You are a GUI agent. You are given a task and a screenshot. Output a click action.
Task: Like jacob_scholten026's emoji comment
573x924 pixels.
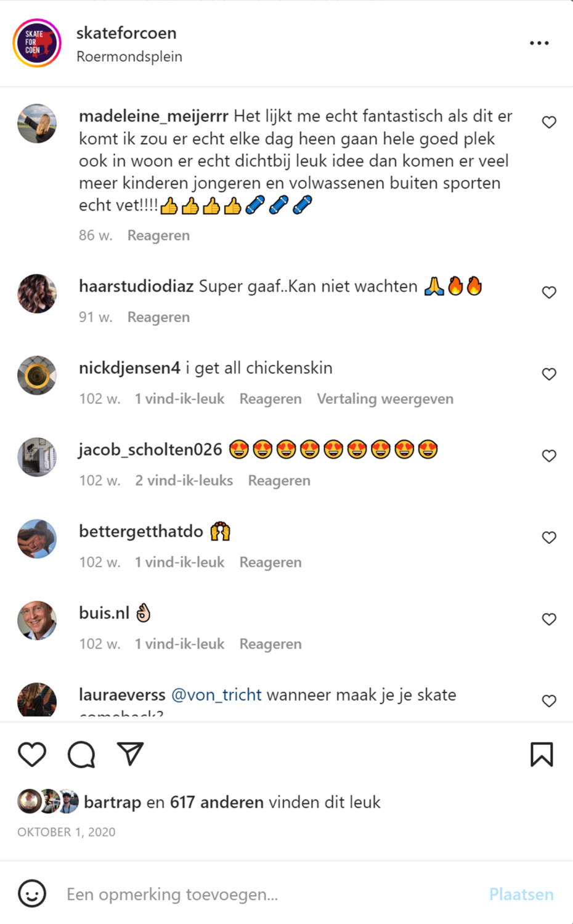[x=549, y=456]
